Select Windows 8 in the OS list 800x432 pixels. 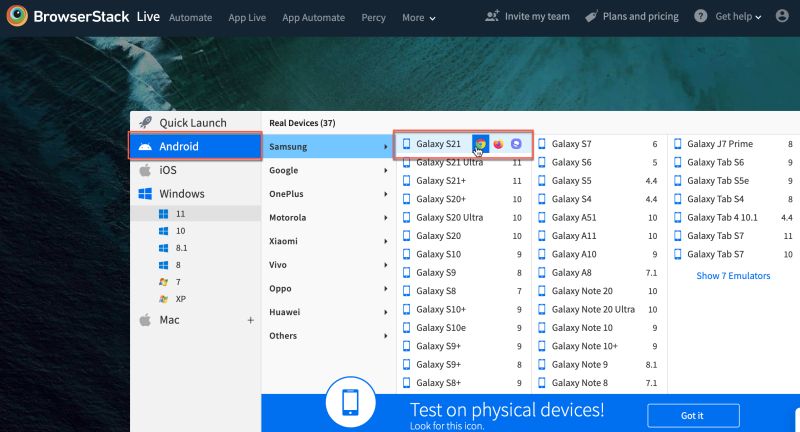pyautogui.click(x=195, y=265)
